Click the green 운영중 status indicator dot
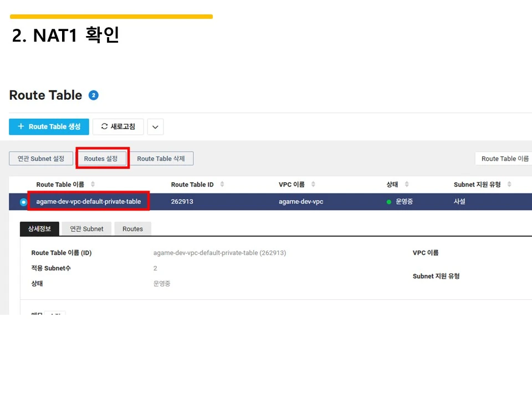 click(388, 201)
